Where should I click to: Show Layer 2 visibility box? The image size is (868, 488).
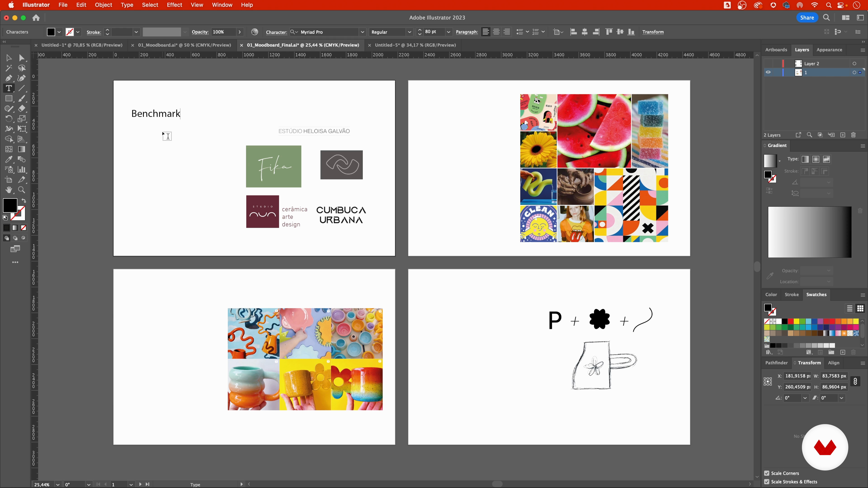click(x=768, y=63)
